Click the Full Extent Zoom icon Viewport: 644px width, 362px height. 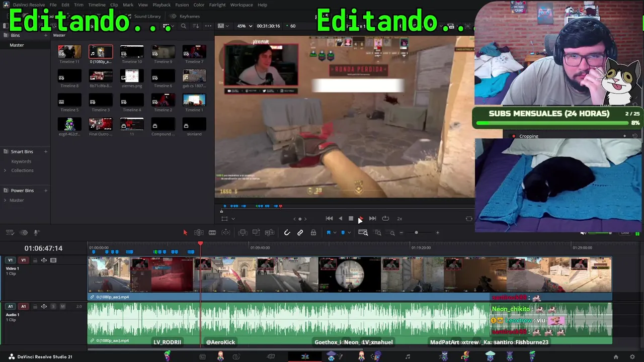pyautogui.click(x=363, y=232)
